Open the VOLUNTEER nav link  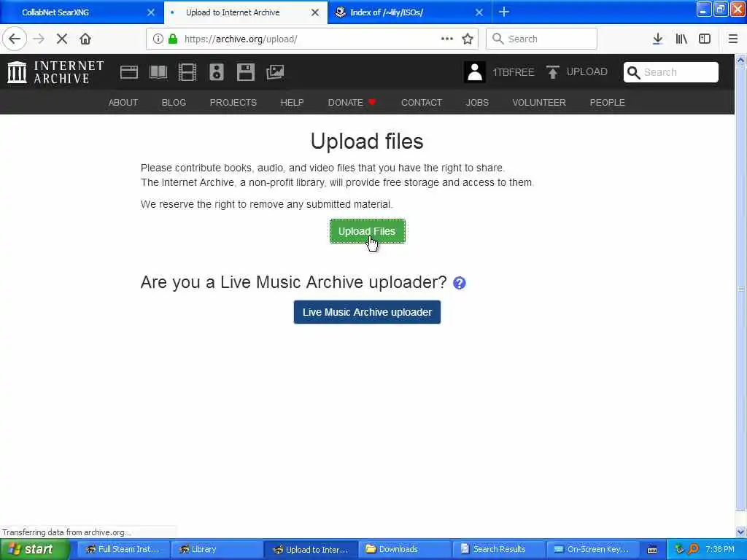click(539, 102)
